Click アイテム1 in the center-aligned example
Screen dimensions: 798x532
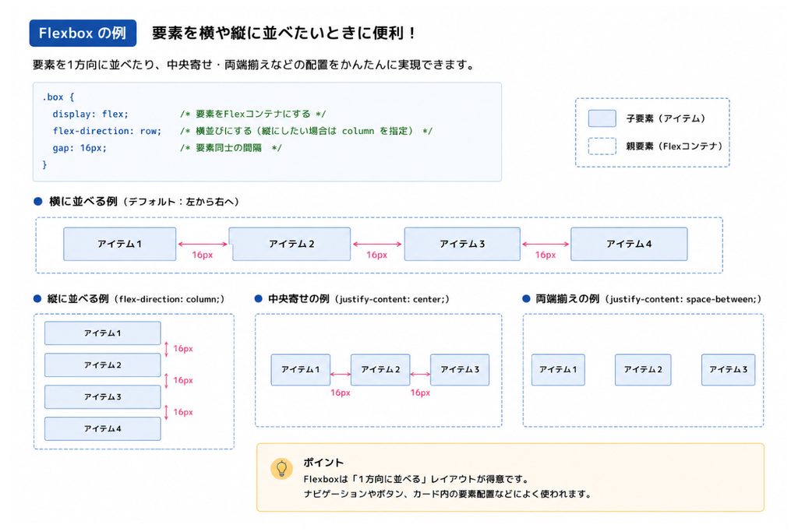tap(300, 370)
